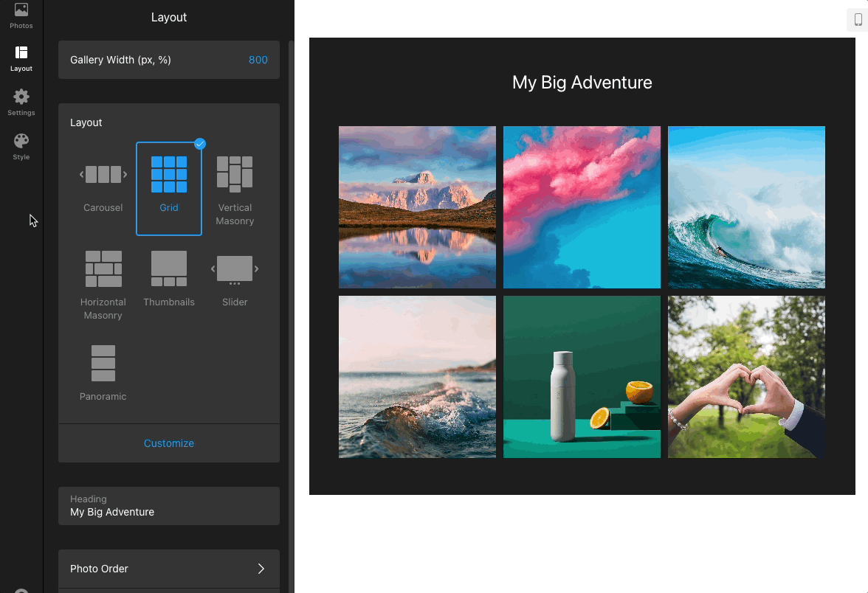Edit the Gallery Width value 800
Viewport: 868px width, 593px height.
tap(258, 60)
